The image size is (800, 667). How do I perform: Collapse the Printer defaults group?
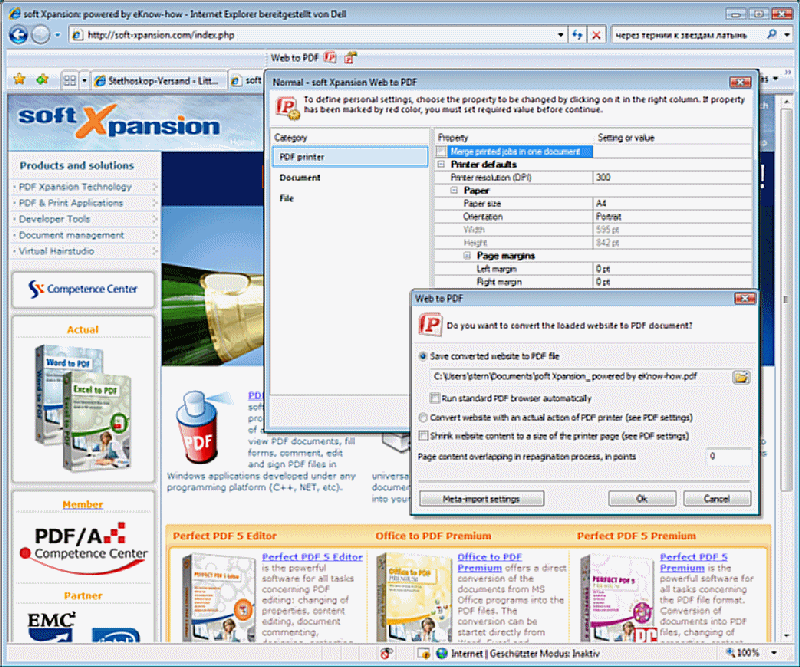441,164
